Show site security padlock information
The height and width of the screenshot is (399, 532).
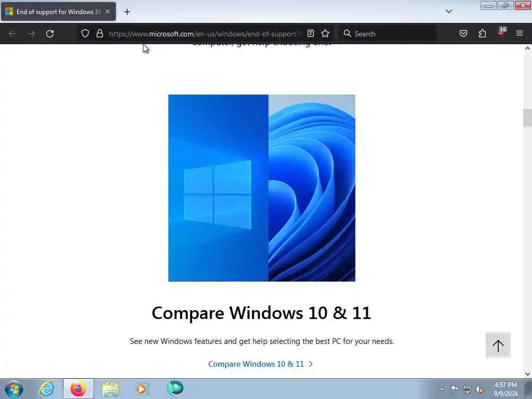[100, 33]
